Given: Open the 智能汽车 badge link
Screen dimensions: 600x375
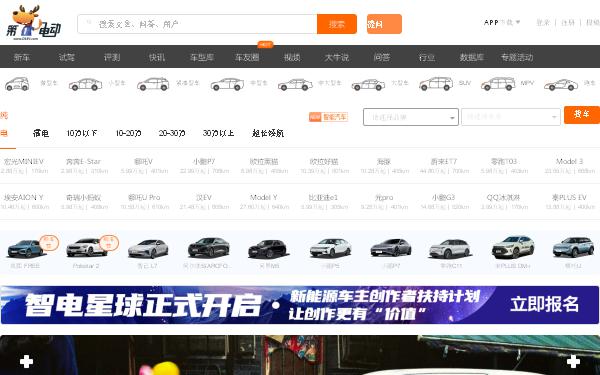Looking at the screenshot, I should 328,117.
